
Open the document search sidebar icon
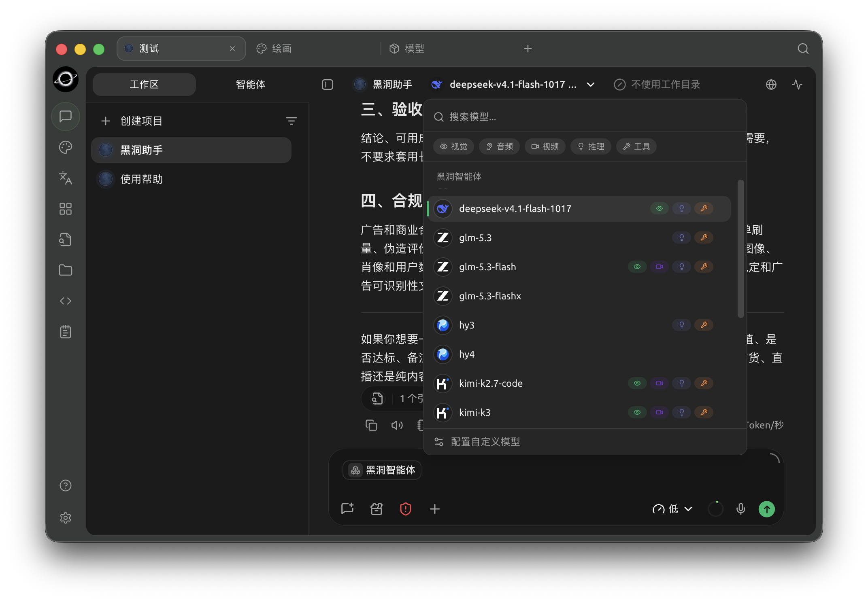(66, 240)
